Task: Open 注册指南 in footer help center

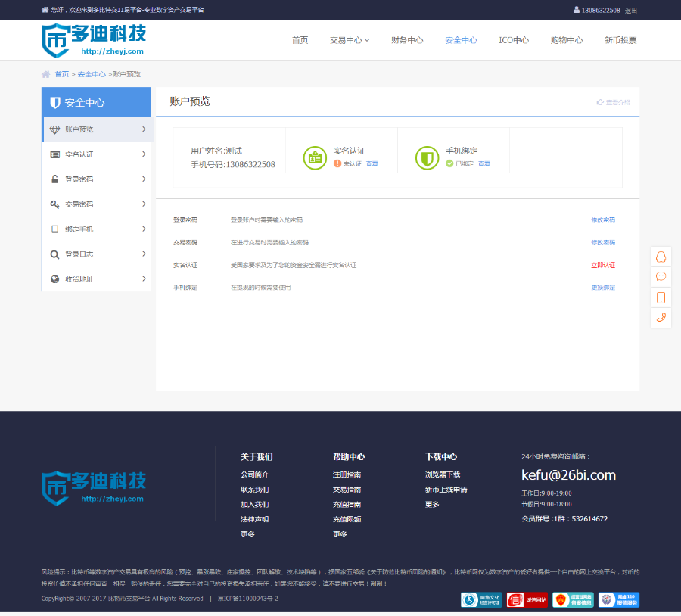Action: [x=347, y=474]
